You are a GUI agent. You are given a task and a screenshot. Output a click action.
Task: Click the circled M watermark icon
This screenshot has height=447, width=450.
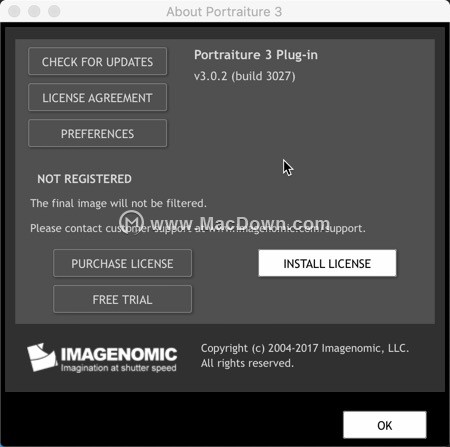(132, 222)
